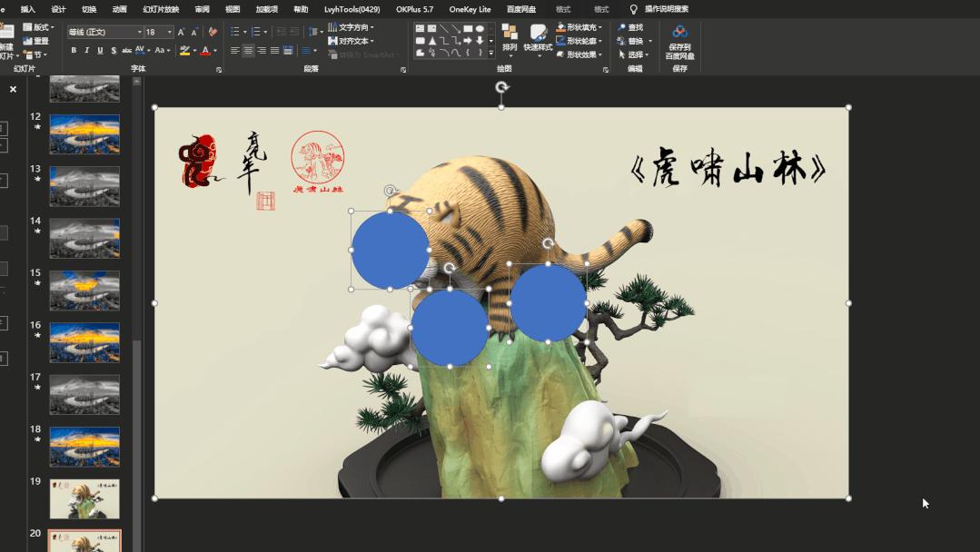Toggle bold formatting in the font group
The height and width of the screenshot is (552, 980).
pos(74,51)
